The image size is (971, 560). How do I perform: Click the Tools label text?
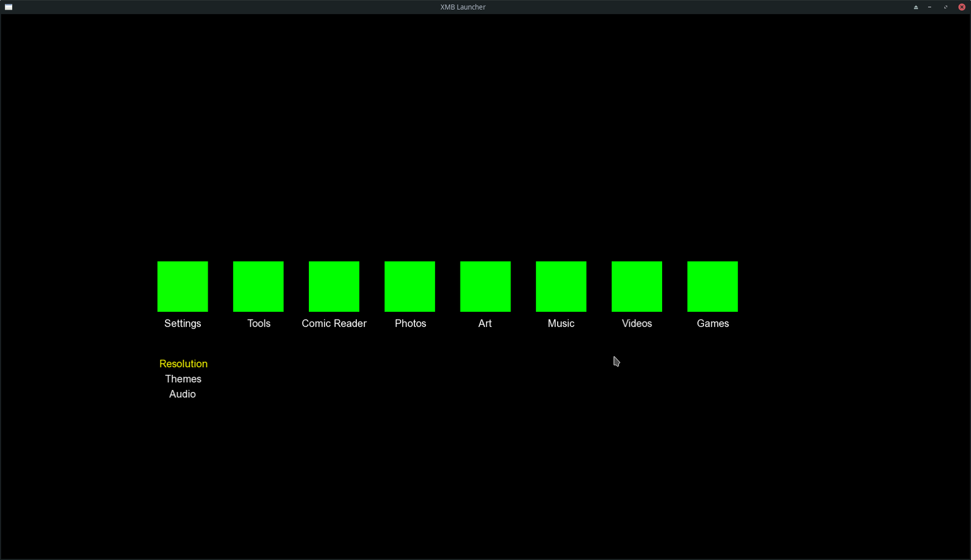259,323
